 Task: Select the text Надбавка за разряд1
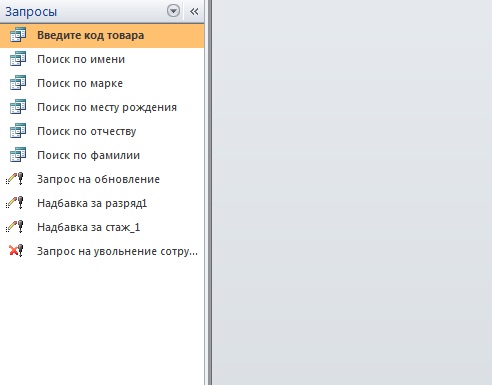point(92,204)
